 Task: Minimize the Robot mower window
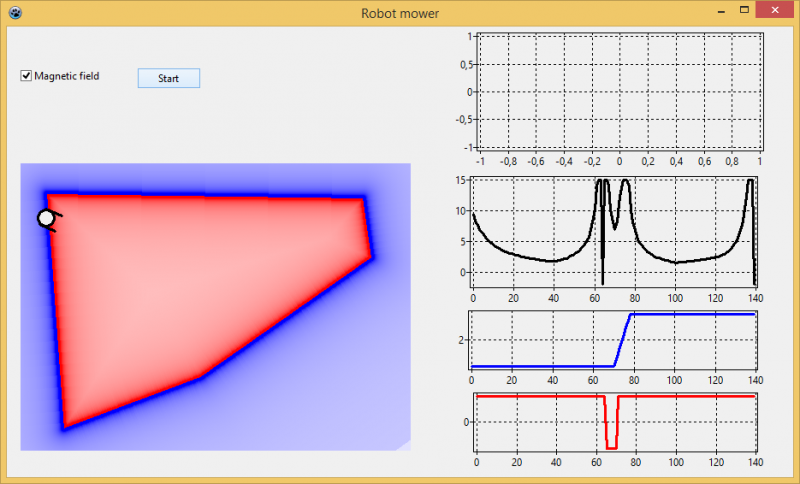(x=721, y=11)
